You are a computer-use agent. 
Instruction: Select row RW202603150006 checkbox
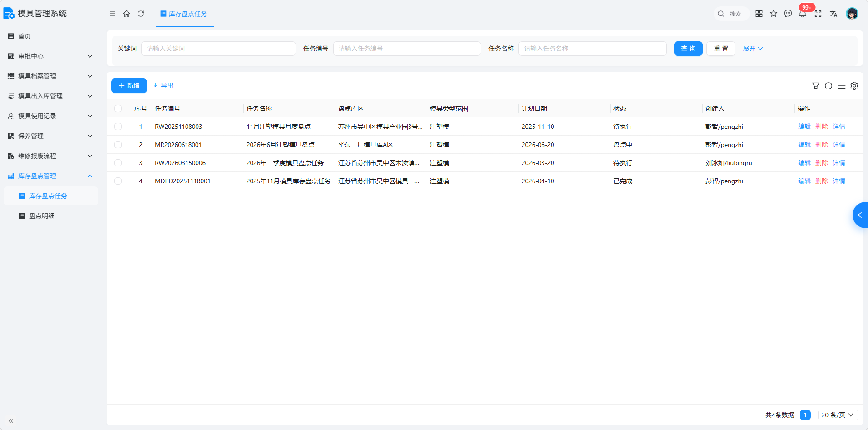118,163
